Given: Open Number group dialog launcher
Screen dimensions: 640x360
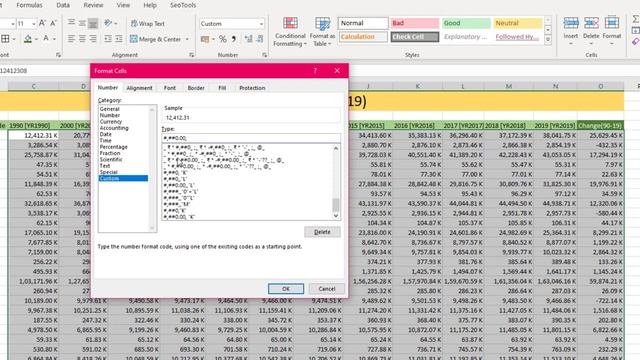Looking at the screenshot, I should click(x=264, y=55).
